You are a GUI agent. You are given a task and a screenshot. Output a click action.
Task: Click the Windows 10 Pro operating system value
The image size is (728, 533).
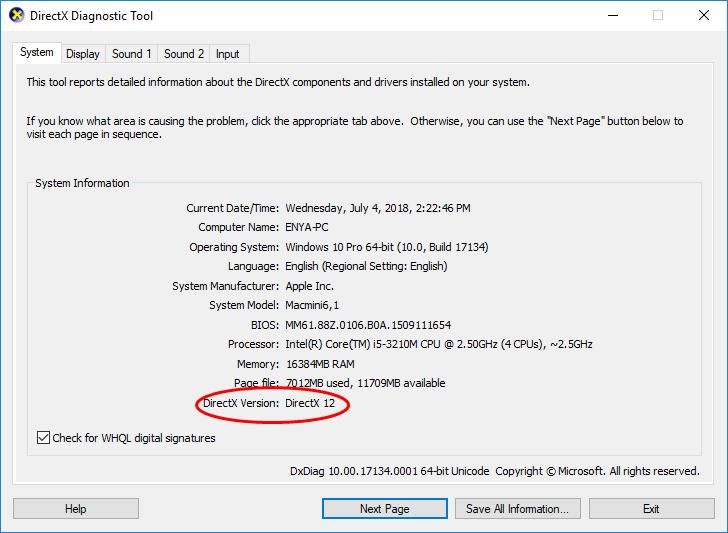pyautogui.click(x=386, y=247)
